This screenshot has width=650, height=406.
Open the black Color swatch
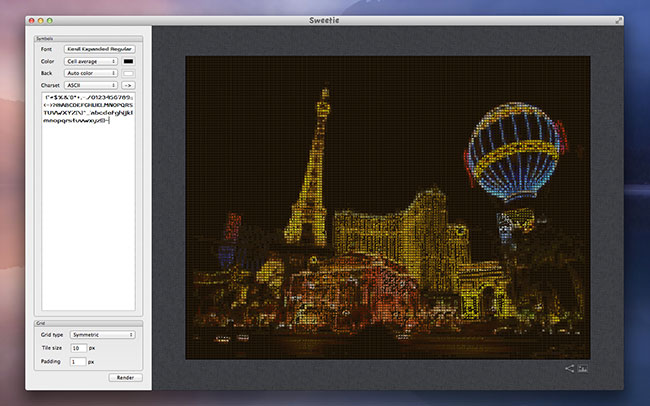pyautogui.click(x=129, y=61)
